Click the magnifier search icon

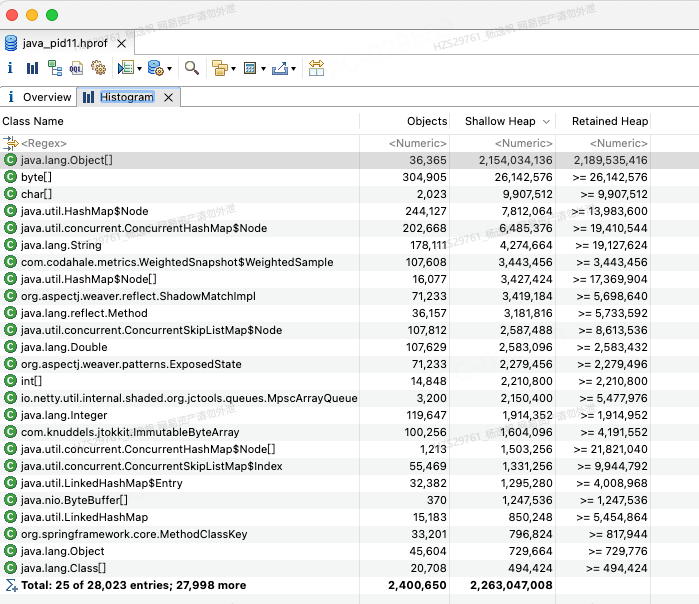click(192, 68)
